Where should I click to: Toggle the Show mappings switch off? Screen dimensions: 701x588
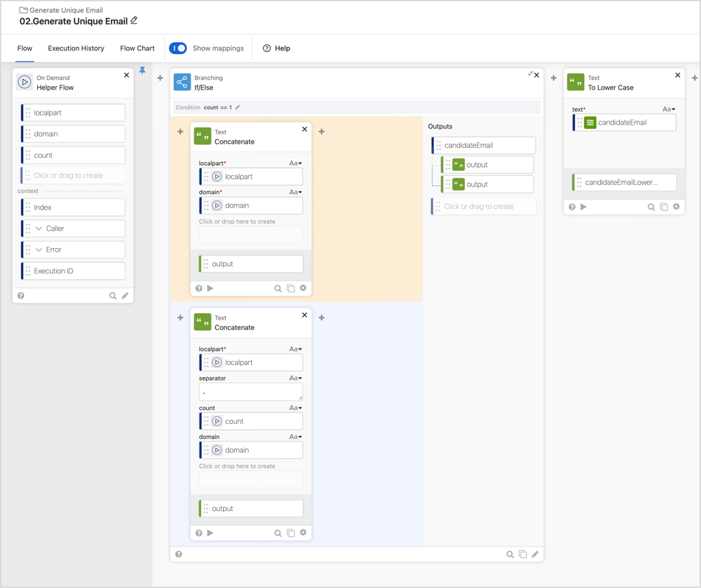(x=178, y=48)
